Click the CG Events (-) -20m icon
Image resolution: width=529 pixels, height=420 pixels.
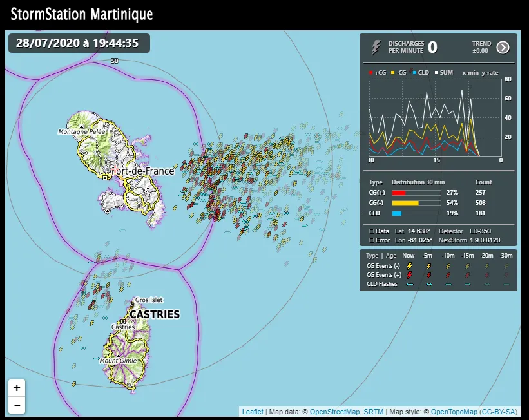coord(487,266)
